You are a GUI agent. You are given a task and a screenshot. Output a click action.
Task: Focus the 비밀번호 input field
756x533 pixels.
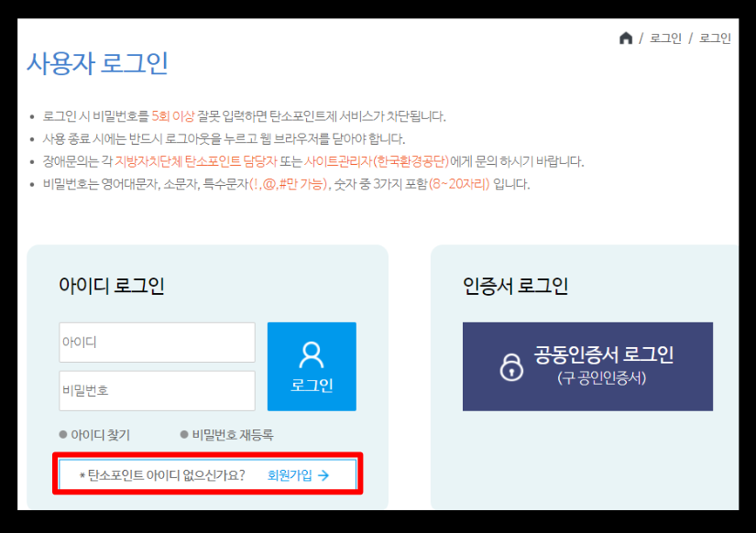(158, 390)
